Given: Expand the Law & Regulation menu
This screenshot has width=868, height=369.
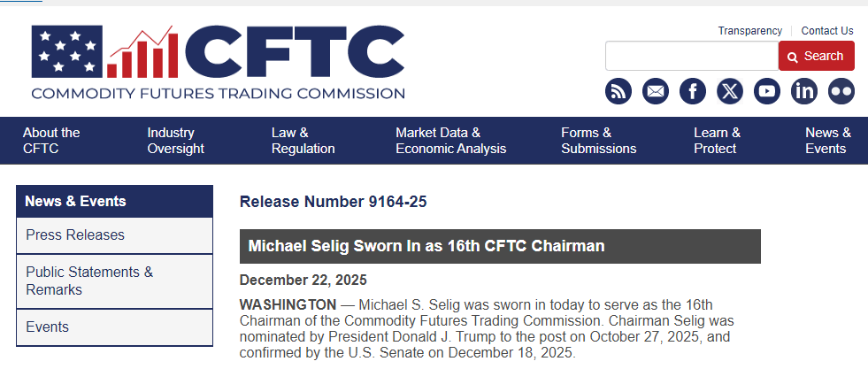Looking at the screenshot, I should pyautogui.click(x=303, y=141).
